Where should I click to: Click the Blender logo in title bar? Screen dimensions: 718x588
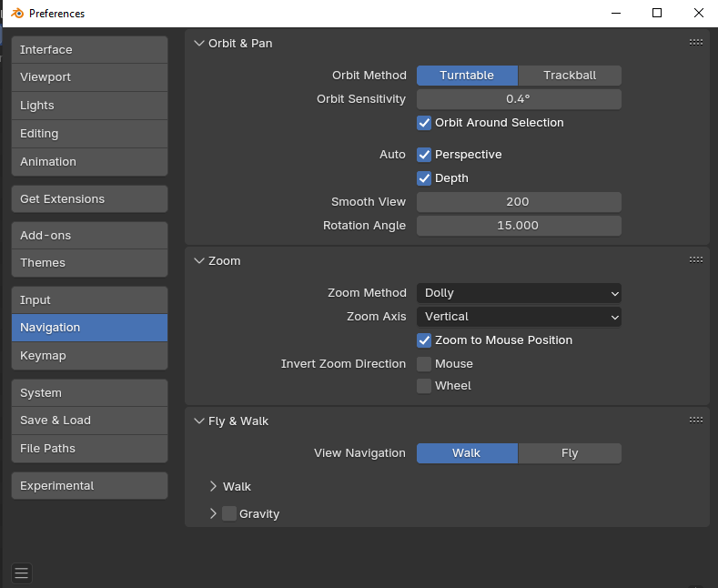point(17,14)
